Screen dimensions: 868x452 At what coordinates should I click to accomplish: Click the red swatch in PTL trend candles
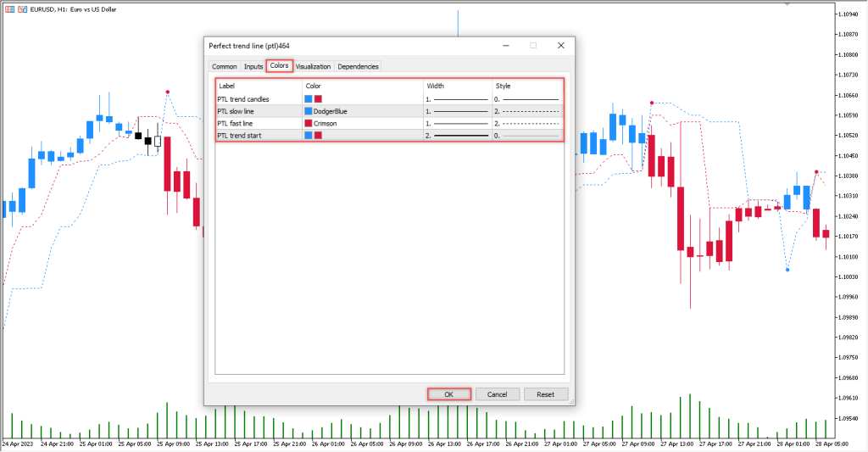[x=319, y=99]
